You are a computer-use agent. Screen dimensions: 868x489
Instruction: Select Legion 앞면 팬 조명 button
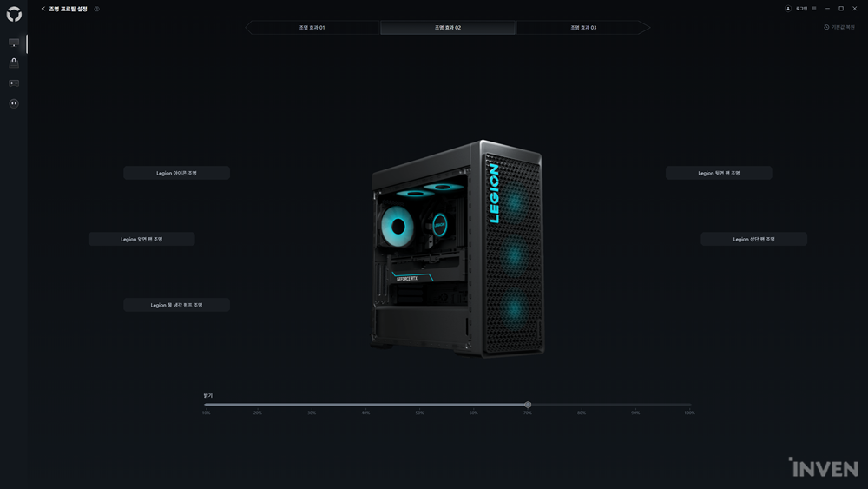pyautogui.click(x=141, y=239)
